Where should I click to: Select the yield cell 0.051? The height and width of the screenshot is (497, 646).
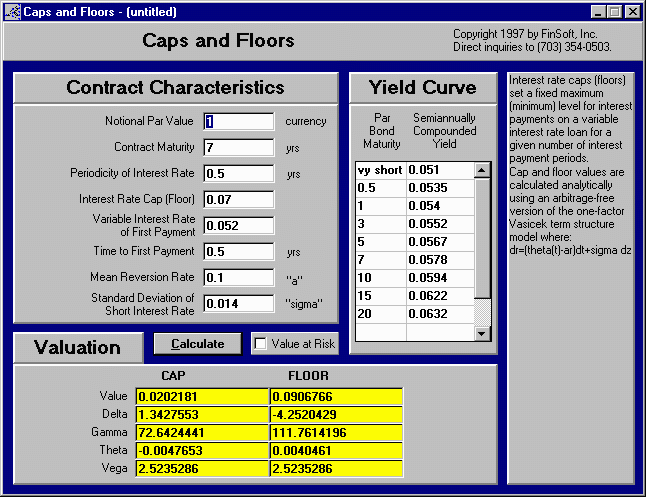coord(440,170)
